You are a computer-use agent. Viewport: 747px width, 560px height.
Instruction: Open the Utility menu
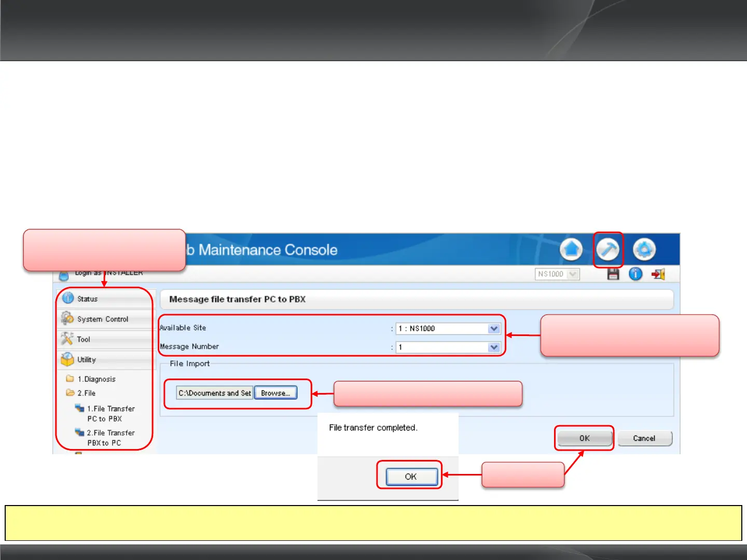pyautogui.click(x=106, y=359)
